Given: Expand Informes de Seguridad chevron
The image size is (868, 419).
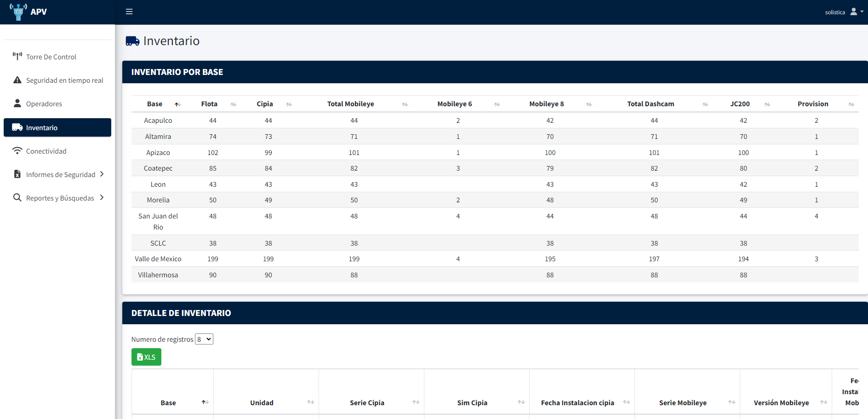Looking at the screenshot, I should click(x=102, y=174).
